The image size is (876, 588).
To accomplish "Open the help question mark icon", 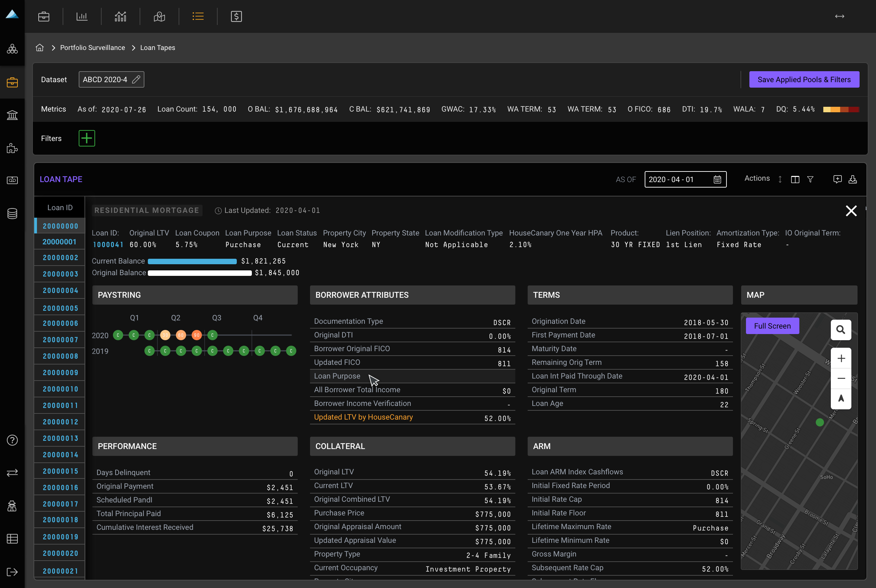I will pos(12,440).
